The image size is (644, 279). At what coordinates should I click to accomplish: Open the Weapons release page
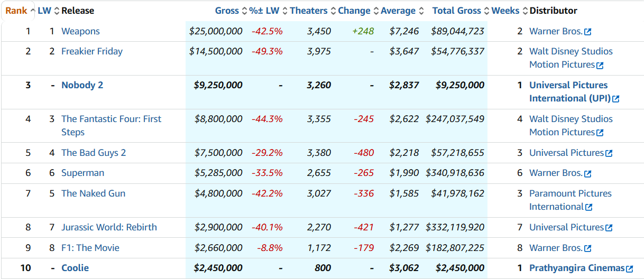coord(80,31)
